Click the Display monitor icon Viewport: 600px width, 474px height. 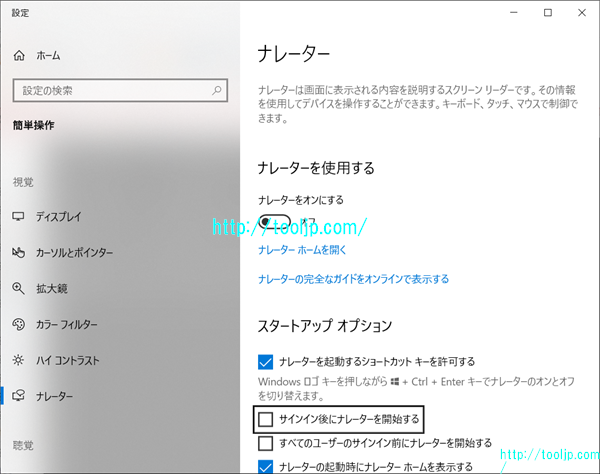(18, 217)
